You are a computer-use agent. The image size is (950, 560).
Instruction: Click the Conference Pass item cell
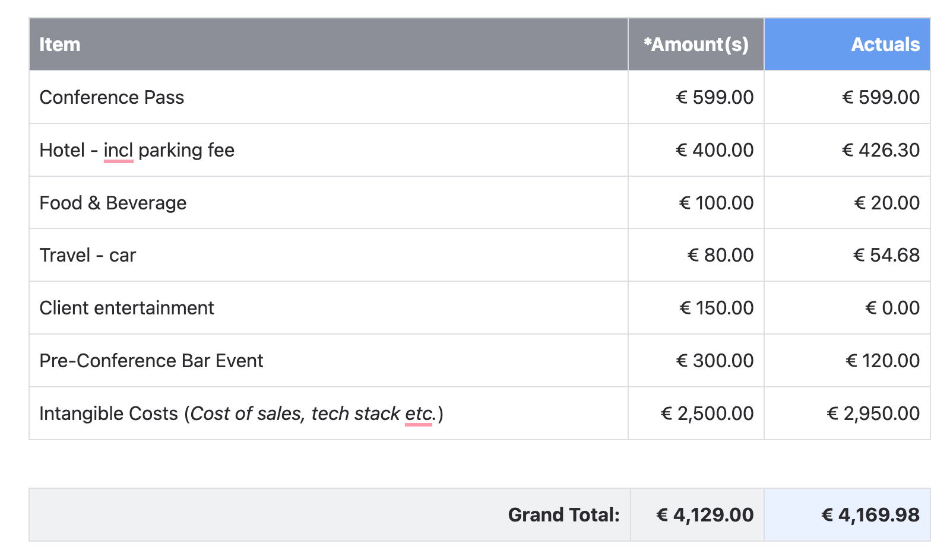tap(328, 97)
